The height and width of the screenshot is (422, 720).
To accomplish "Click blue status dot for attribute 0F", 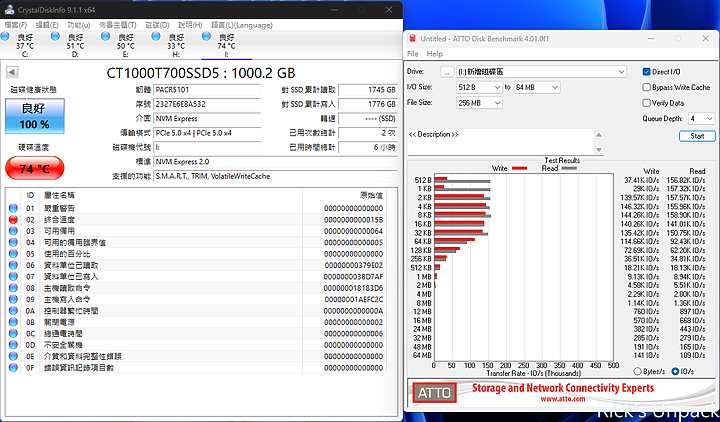I will pos(13,367).
